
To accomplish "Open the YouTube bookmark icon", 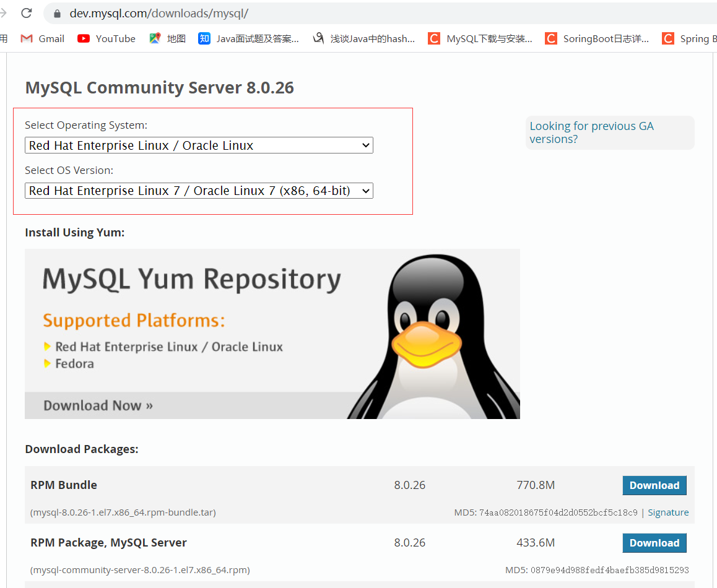I will (x=83, y=39).
